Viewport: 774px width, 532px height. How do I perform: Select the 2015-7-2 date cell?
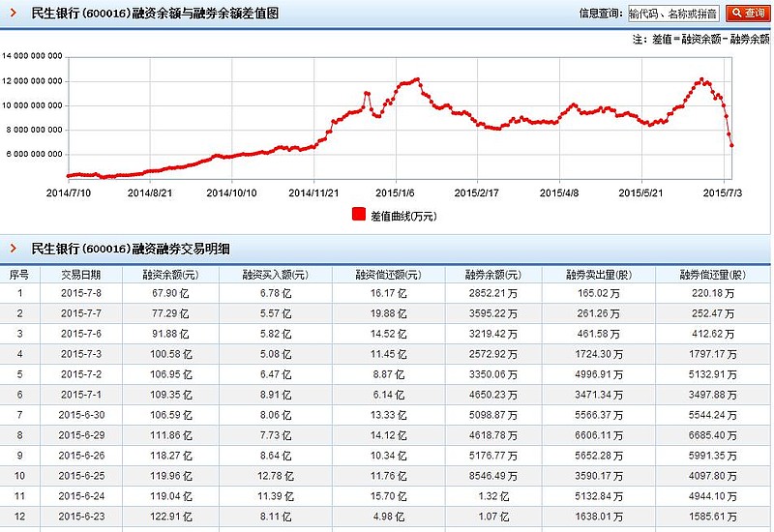pyautogui.click(x=81, y=374)
